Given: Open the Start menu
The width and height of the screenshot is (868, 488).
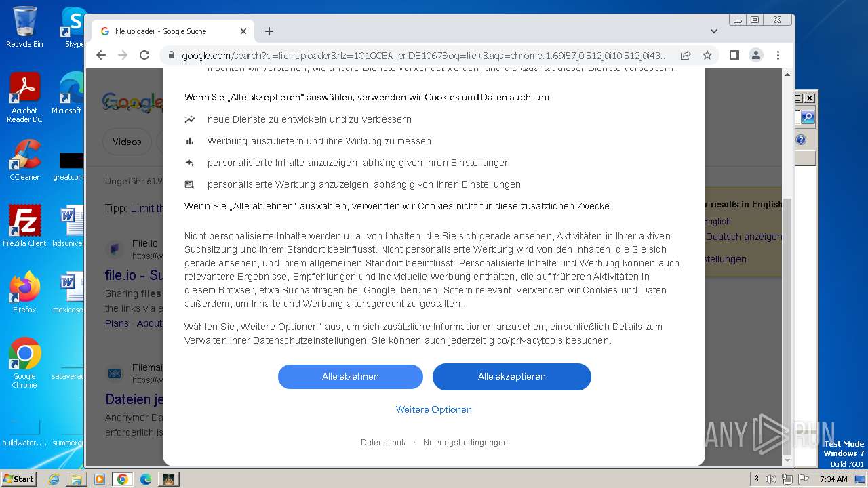Looking at the screenshot, I should click(x=18, y=479).
